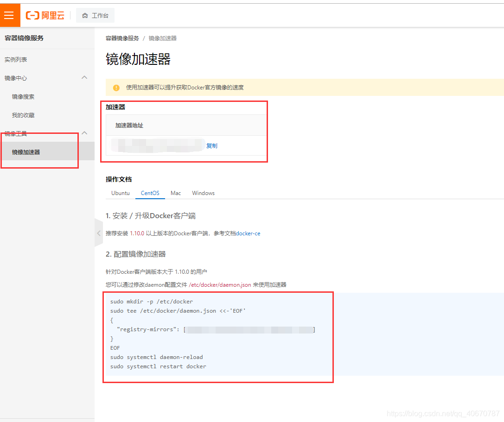This screenshot has height=422, width=504.
Task: Switch to the CentOS tab
Action: tap(150, 193)
